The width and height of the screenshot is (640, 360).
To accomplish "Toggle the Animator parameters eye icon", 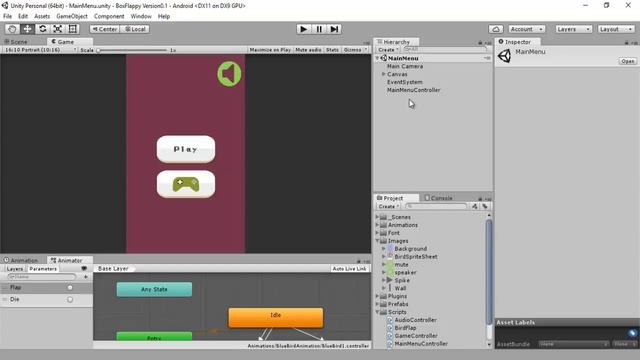I will [x=84, y=269].
